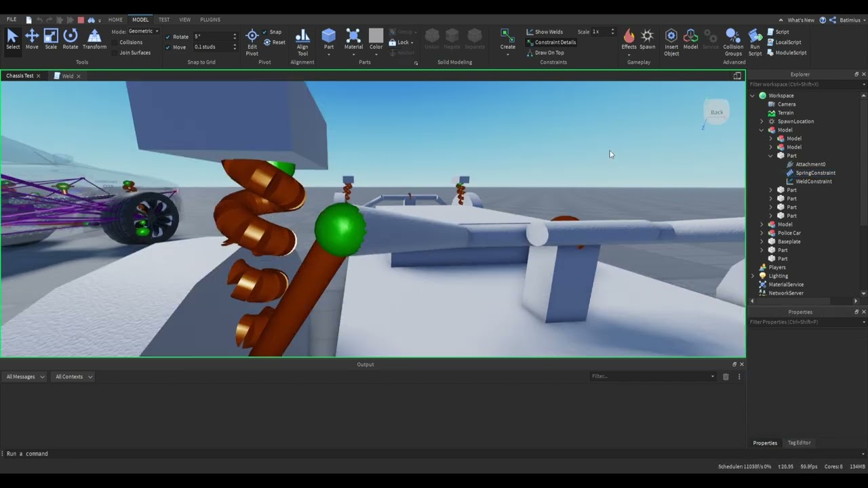Choose the Transform tool

[94, 39]
